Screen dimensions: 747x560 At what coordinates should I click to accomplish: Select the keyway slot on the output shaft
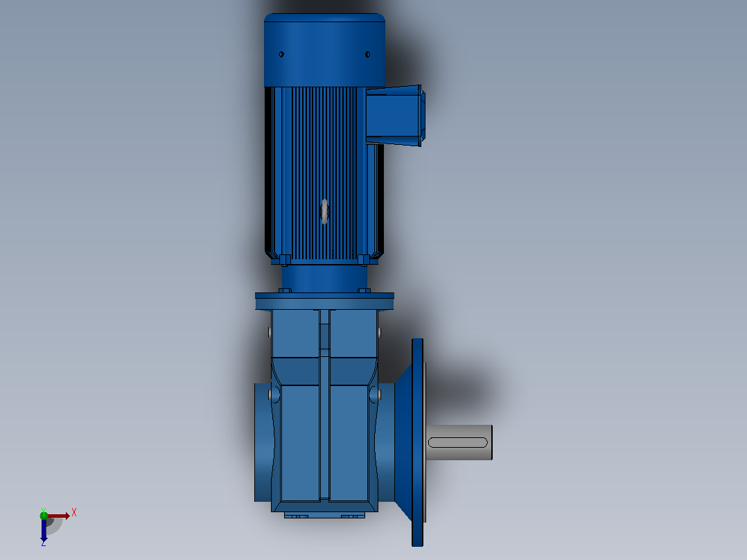[458, 443]
